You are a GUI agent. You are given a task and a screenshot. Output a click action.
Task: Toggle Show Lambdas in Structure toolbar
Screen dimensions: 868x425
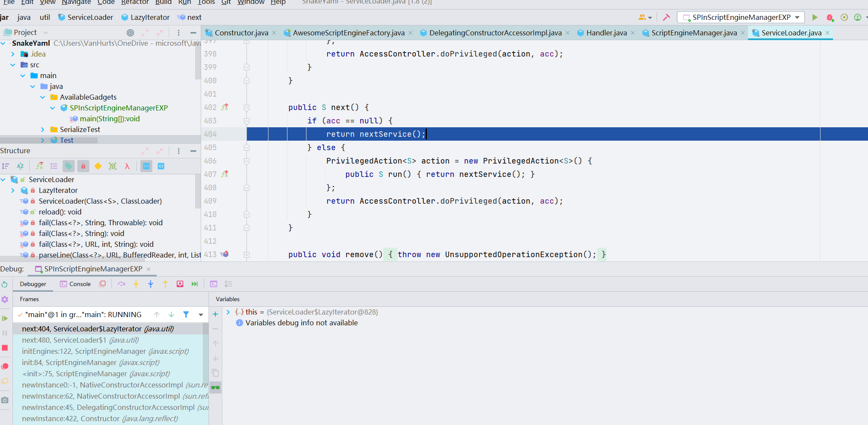(x=127, y=166)
